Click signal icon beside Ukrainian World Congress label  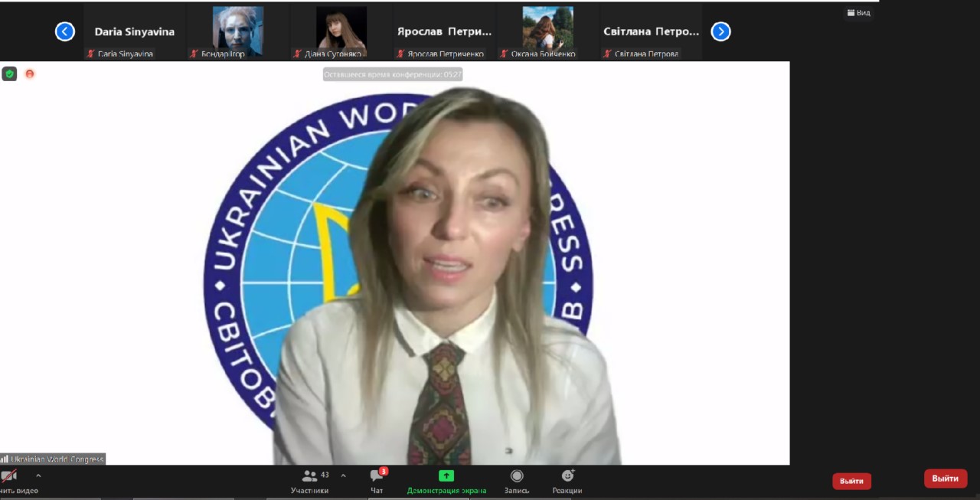click(5, 459)
